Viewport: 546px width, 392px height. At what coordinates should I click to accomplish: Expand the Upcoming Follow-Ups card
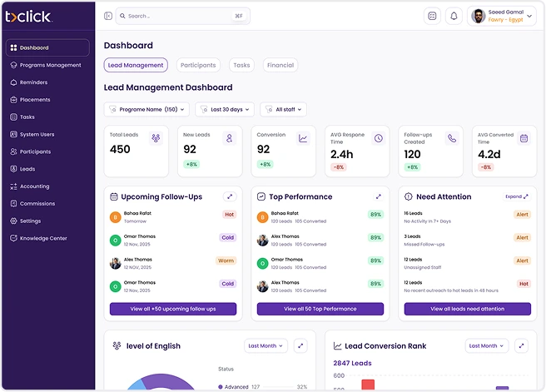[231, 196]
